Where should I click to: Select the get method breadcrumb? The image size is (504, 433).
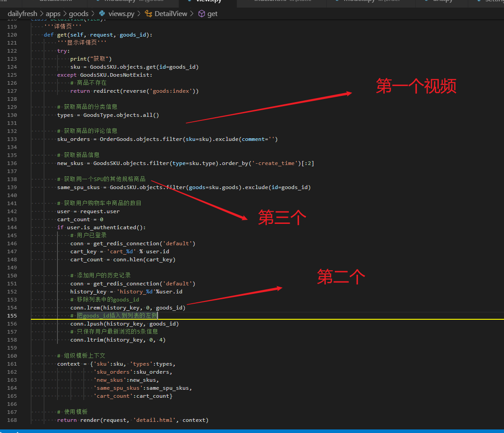(212, 14)
